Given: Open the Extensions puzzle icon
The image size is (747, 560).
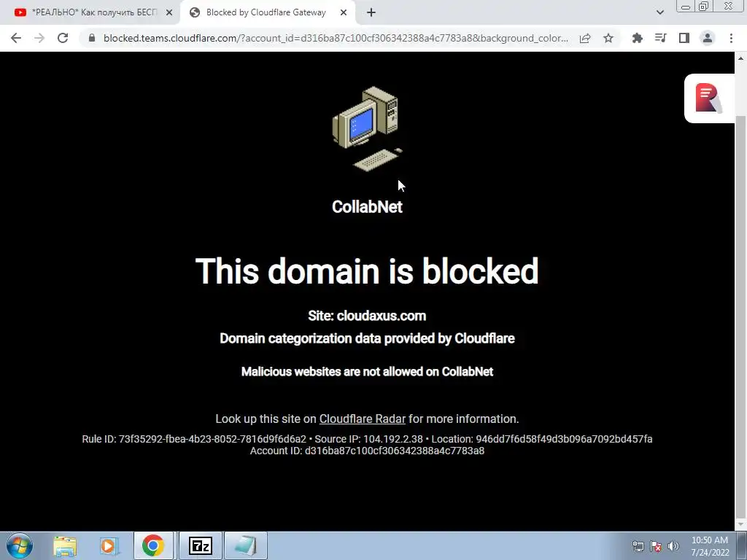Looking at the screenshot, I should tap(637, 38).
